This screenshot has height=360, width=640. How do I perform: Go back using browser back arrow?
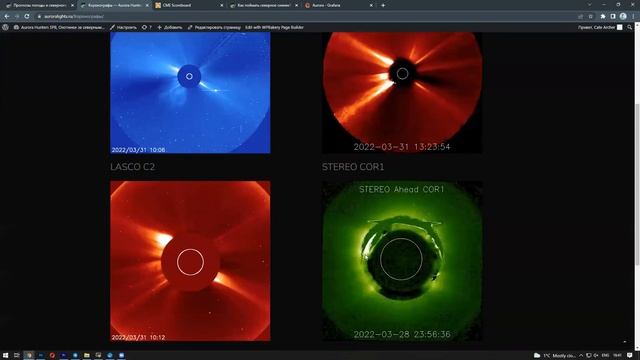click(x=7, y=16)
